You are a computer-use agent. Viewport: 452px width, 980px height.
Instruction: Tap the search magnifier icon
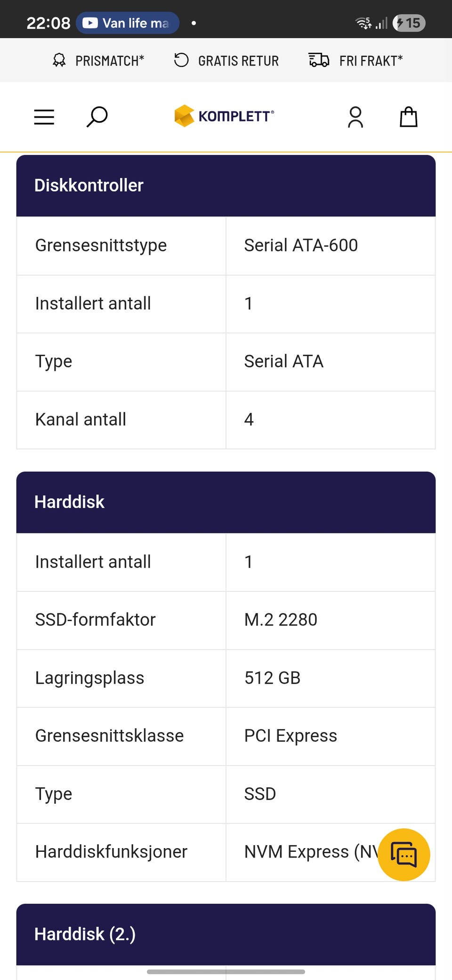(x=97, y=117)
